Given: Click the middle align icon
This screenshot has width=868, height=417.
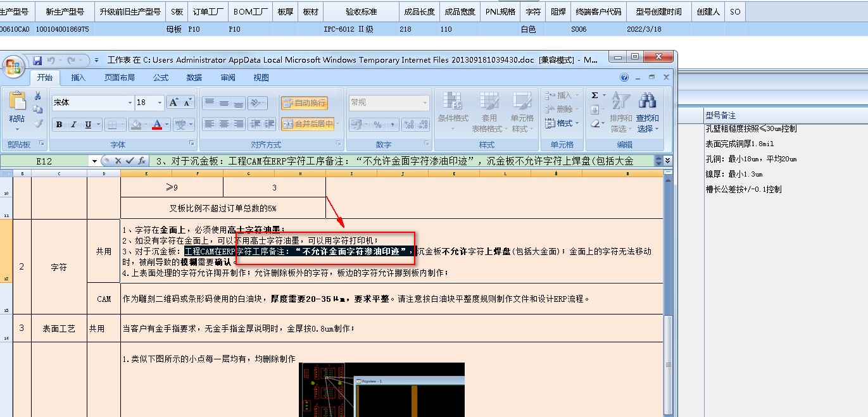Looking at the screenshot, I should [224, 103].
